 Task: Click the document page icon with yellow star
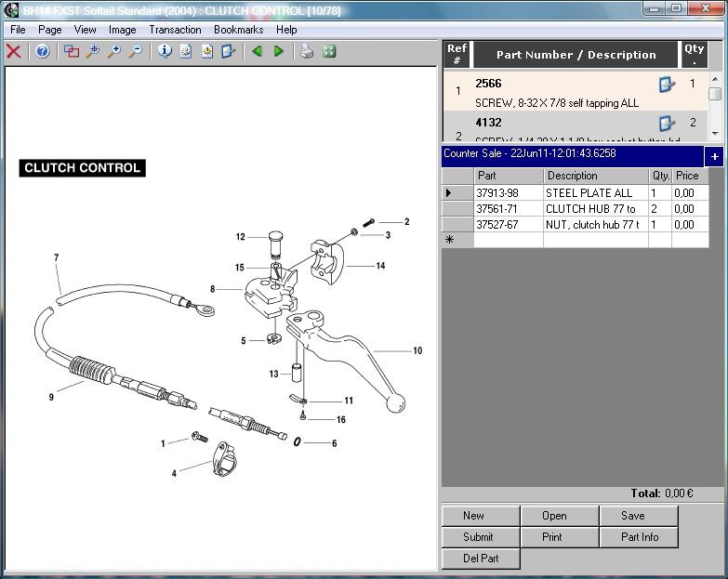[207, 51]
